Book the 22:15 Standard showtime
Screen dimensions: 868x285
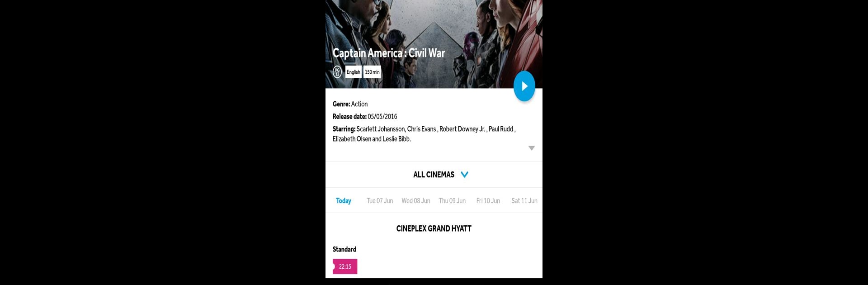click(345, 266)
